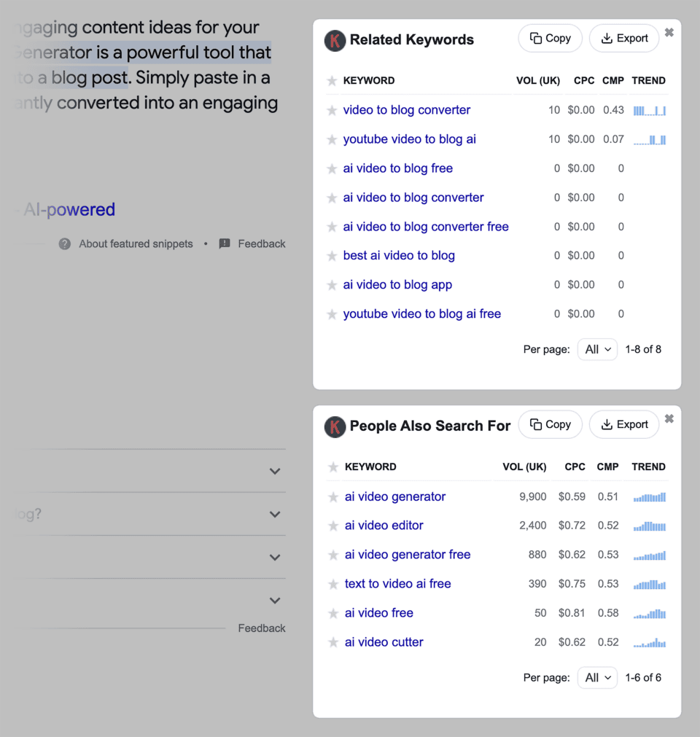This screenshot has height=737, width=700.
Task: Expand the first People also ask question
Action: pos(275,472)
